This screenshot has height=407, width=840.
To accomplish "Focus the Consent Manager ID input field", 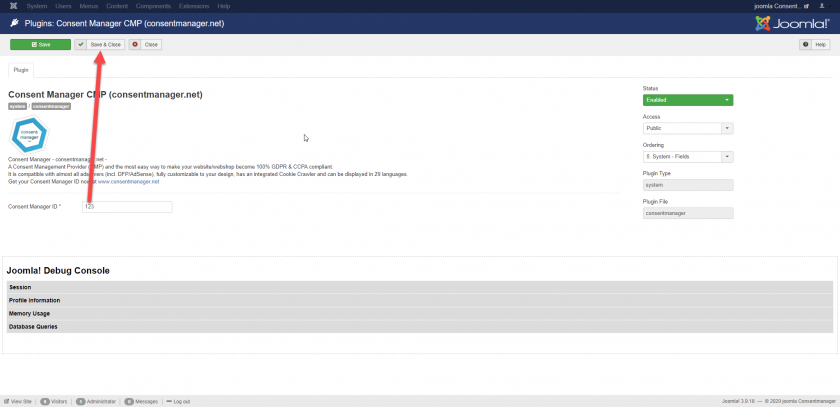I will 128,207.
